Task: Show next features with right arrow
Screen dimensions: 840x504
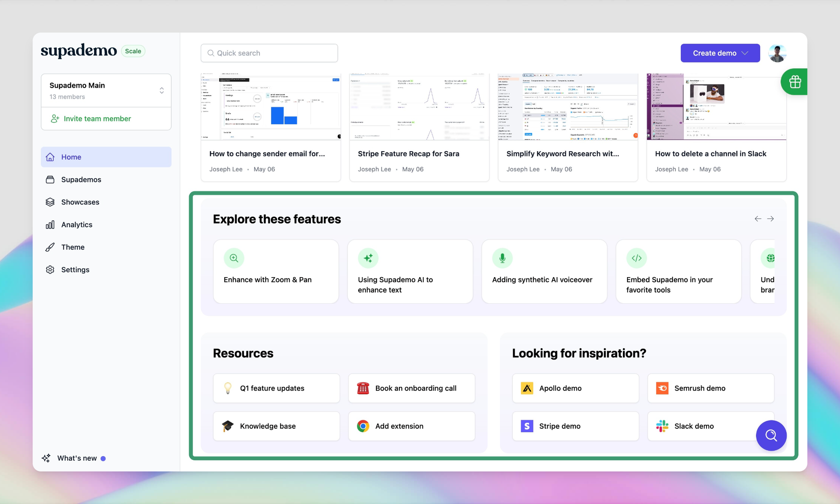Action: [x=771, y=219]
